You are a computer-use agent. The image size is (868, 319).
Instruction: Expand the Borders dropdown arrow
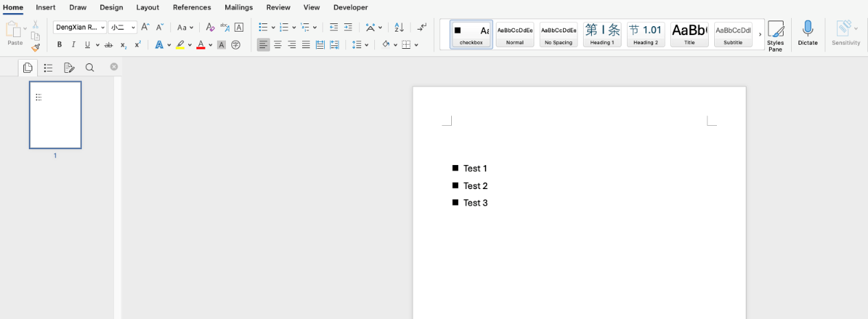417,45
